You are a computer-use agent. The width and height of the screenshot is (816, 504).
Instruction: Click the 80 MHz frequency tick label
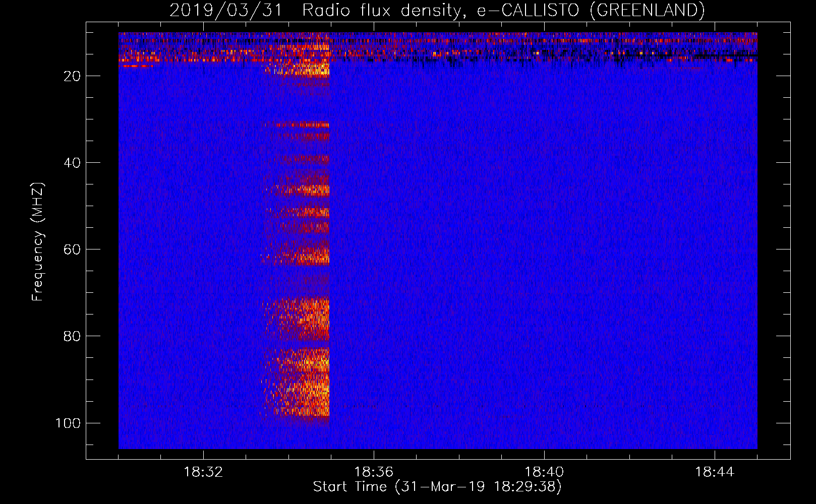(x=72, y=336)
